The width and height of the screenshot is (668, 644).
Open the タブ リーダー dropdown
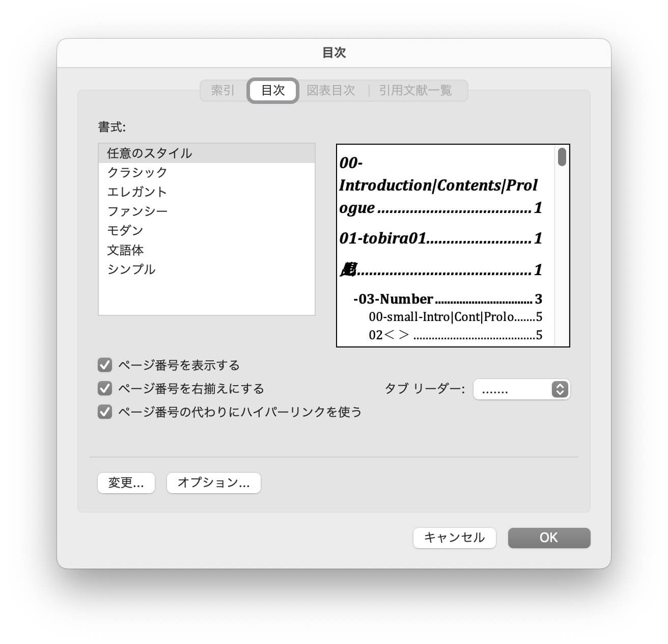pos(521,390)
